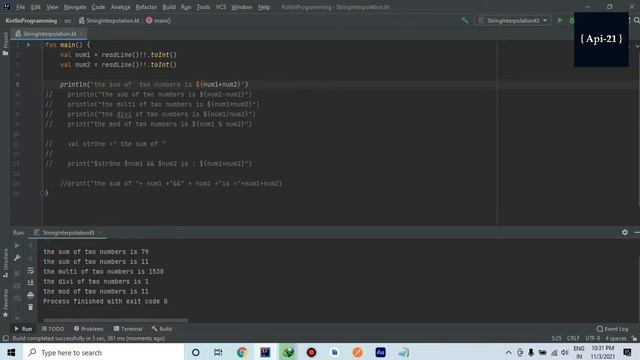Switch to the Terminal tool window tab

[128, 329]
